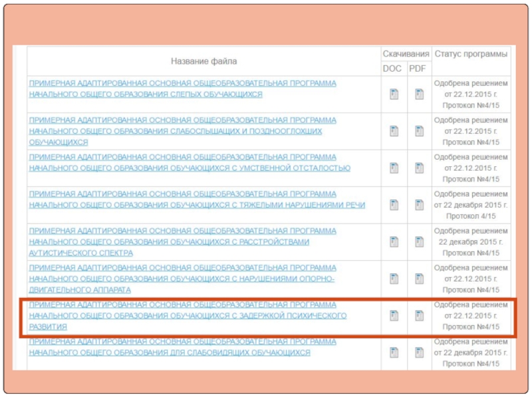Open the program link for слепых обучающихся
The image size is (532, 399).
182,89
